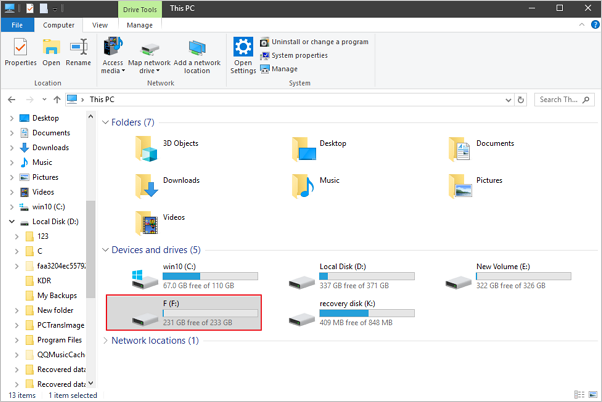Open the win10 (C:) drive icon
The width and height of the screenshot is (602, 402).
145,277
